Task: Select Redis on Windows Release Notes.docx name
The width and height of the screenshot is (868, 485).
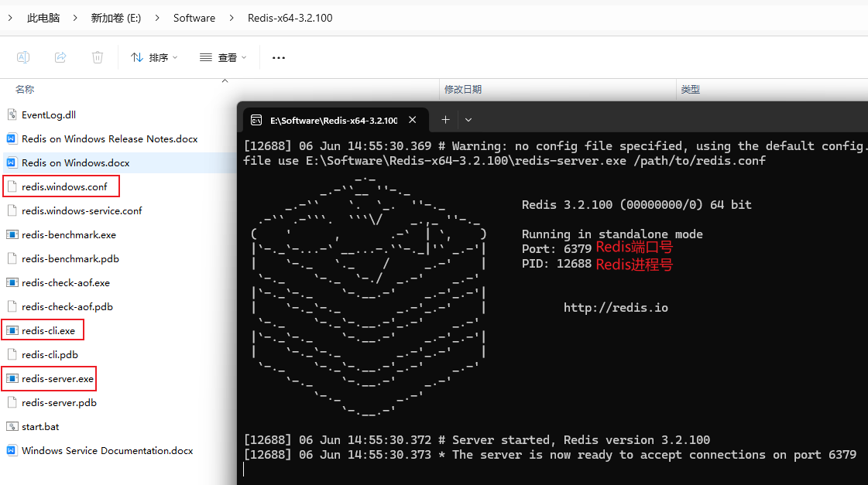Action: tap(110, 138)
